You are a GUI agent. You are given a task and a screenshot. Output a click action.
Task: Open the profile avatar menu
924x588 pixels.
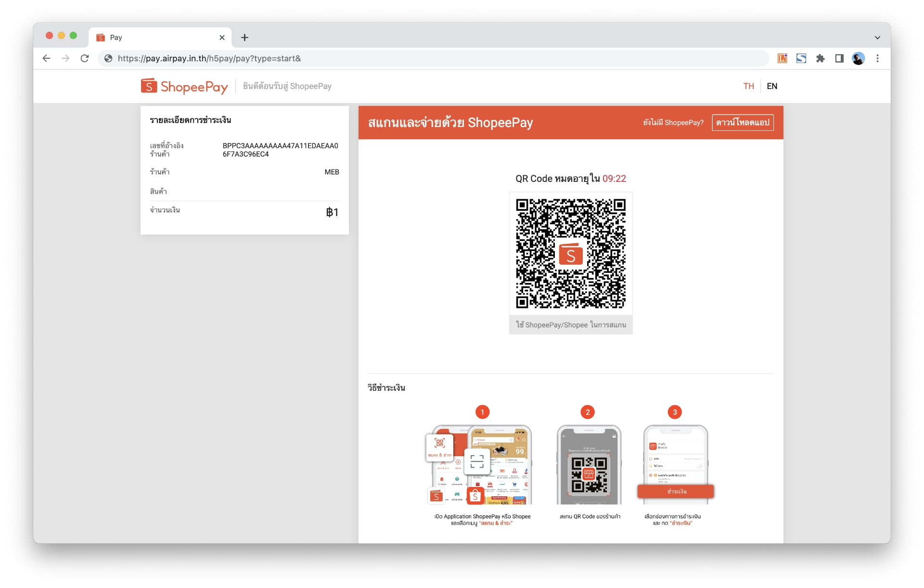click(x=859, y=58)
